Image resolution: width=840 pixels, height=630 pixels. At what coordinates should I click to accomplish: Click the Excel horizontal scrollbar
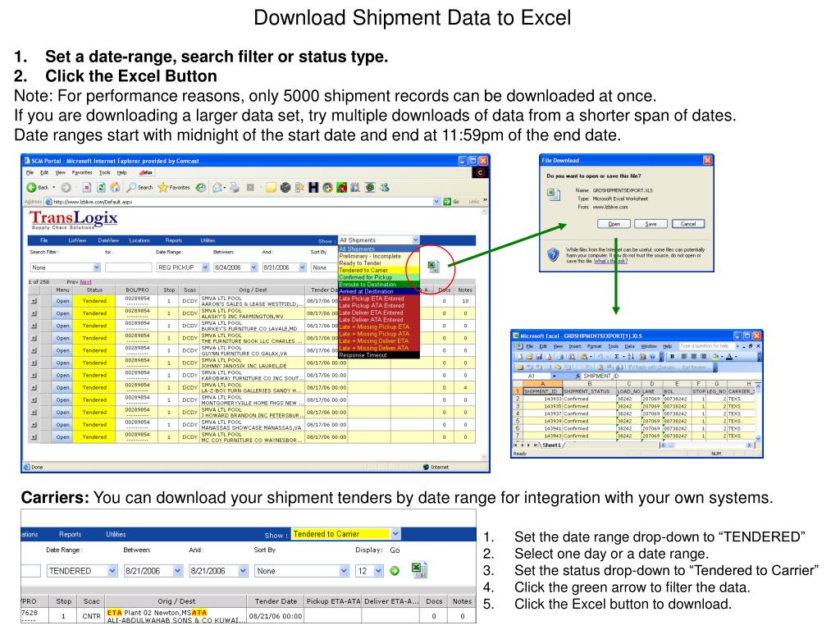708,445
